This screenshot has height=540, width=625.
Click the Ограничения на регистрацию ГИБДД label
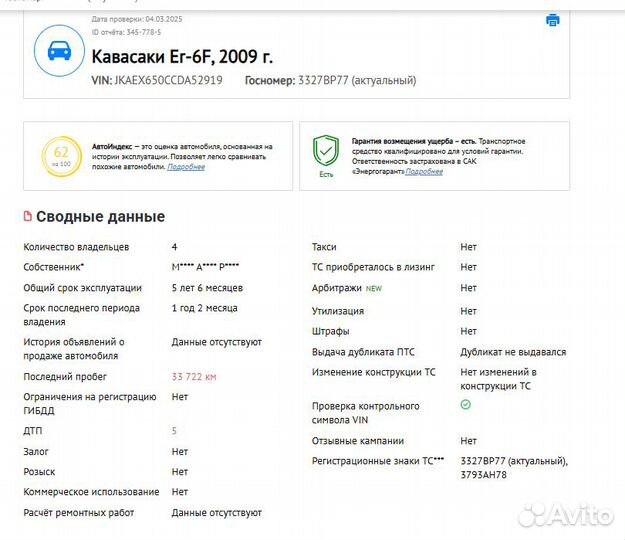90,403
